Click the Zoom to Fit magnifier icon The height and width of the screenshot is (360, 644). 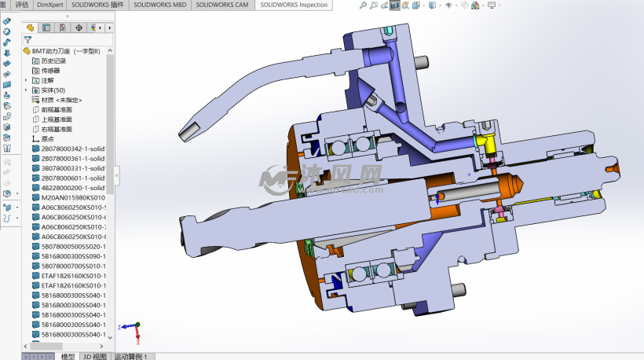[362, 6]
